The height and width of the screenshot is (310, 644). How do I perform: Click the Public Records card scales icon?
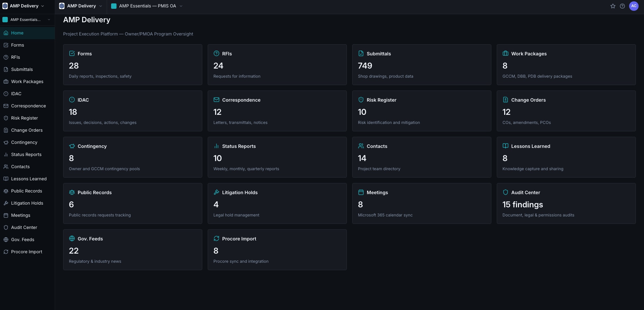click(72, 192)
